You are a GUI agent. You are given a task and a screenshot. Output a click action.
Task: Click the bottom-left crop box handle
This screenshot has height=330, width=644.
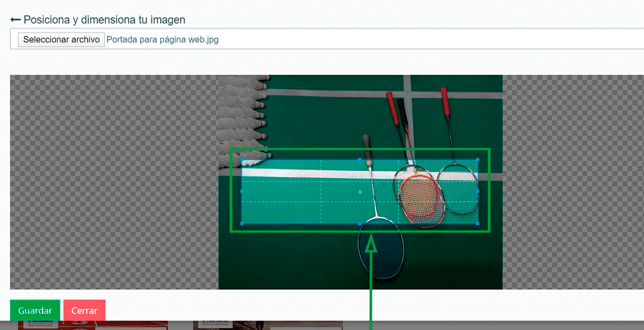pos(241,224)
